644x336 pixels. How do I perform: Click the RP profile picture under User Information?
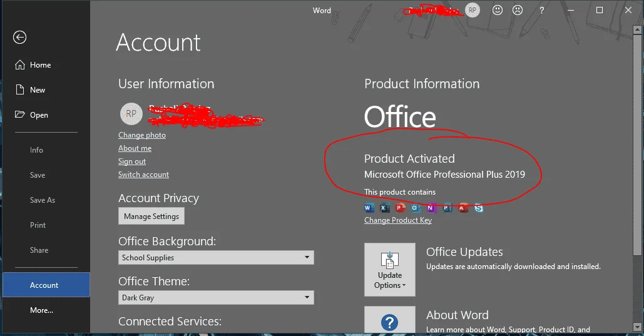pos(131,114)
